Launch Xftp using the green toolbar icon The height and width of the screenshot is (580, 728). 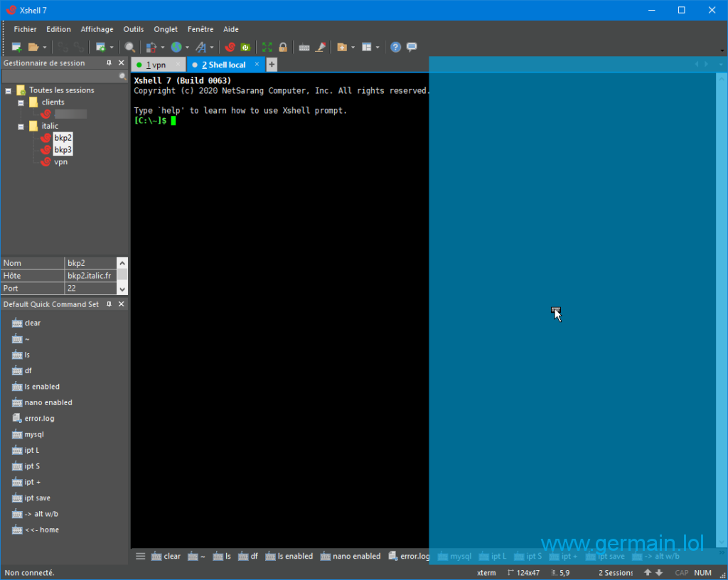tap(245, 47)
